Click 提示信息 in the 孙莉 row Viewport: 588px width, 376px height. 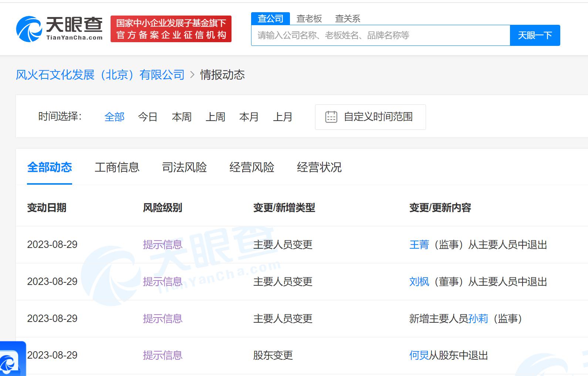(x=163, y=319)
